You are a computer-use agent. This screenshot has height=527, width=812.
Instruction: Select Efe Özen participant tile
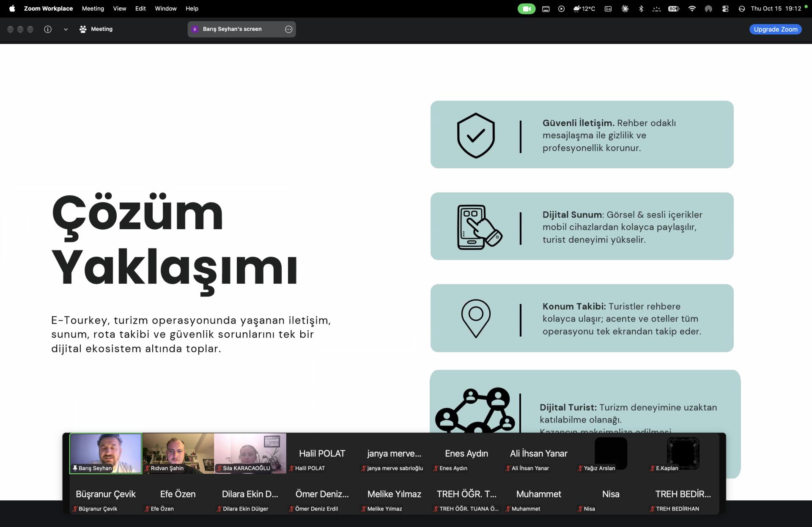pos(178,494)
